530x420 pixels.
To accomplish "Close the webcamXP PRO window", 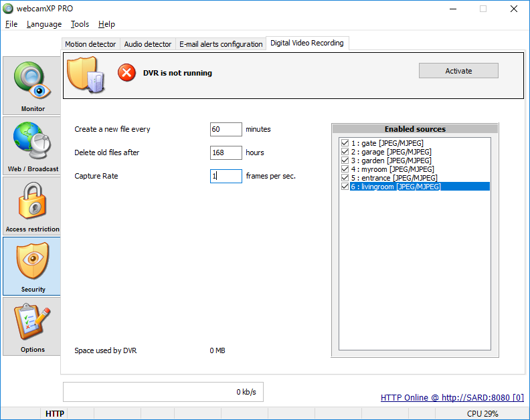I will click(x=514, y=9).
